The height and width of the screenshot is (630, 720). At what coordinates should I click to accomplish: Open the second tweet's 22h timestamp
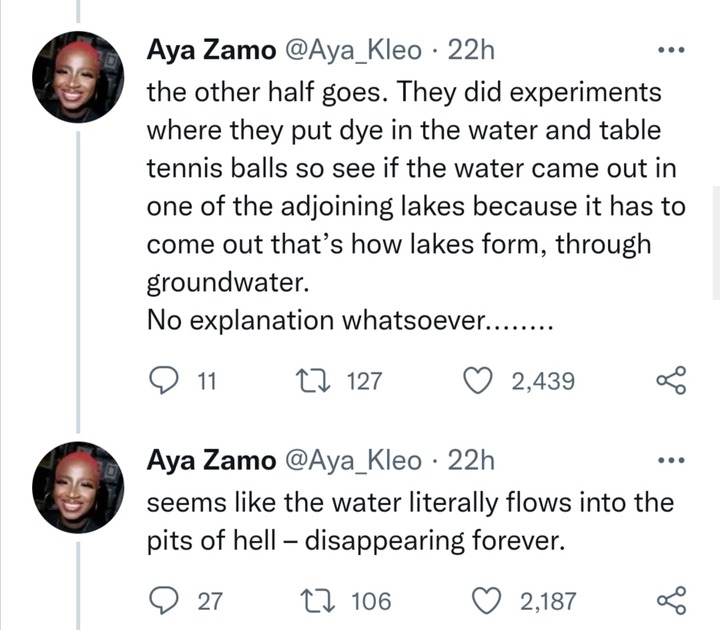click(x=471, y=460)
